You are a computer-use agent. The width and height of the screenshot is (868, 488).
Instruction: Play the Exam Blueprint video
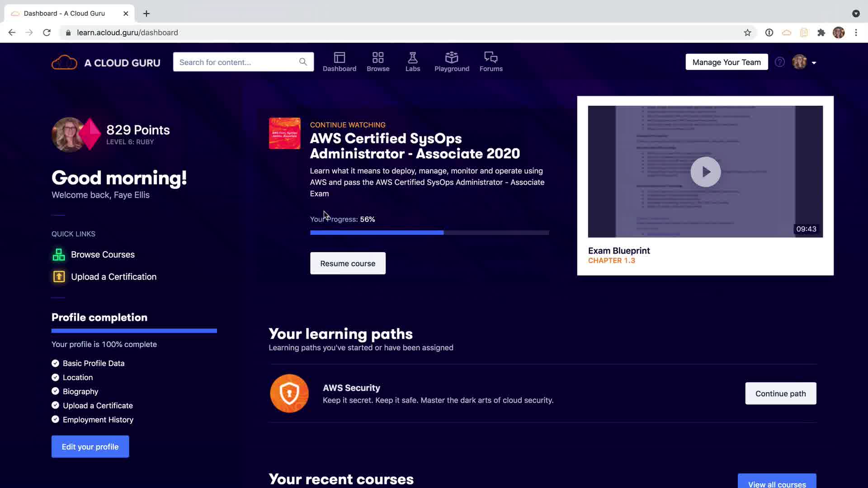705,172
